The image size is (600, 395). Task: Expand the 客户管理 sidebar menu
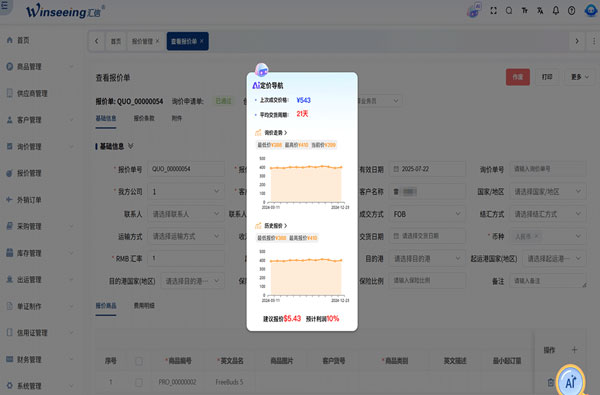click(x=71, y=120)
